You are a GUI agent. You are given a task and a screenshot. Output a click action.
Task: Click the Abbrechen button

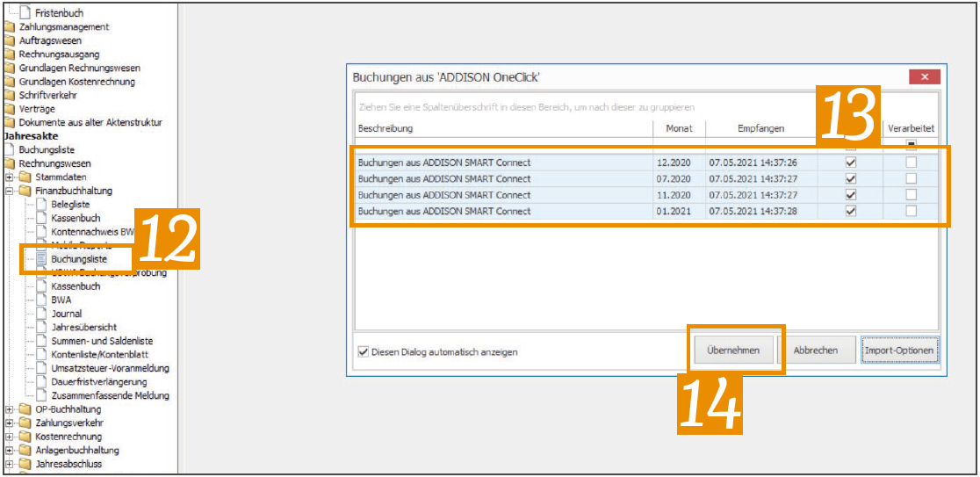pos(816,351)
